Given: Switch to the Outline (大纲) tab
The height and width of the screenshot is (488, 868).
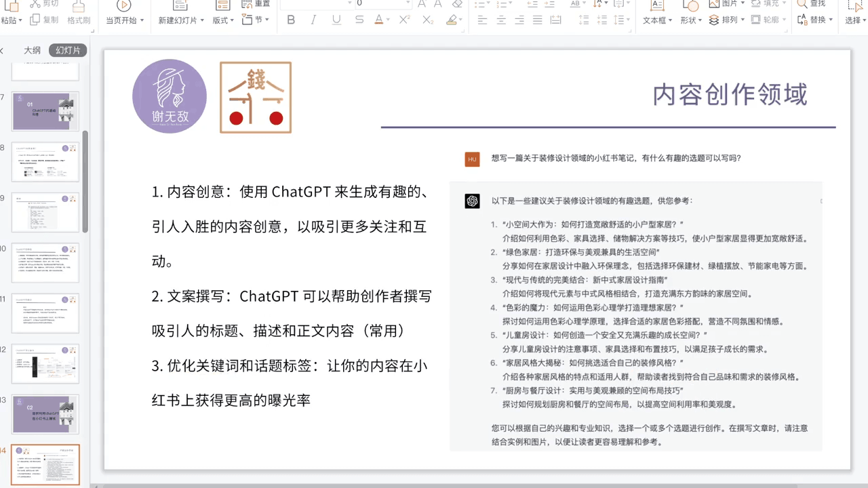Looking at the screenshot, I should point(32,50).
